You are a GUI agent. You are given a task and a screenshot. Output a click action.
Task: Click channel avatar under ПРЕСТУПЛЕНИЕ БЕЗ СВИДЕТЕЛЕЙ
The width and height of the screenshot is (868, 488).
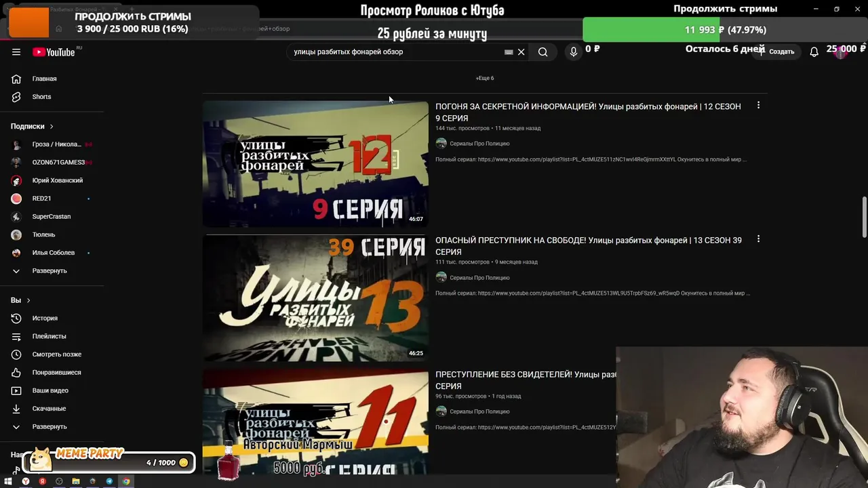(x=441, y=411)
